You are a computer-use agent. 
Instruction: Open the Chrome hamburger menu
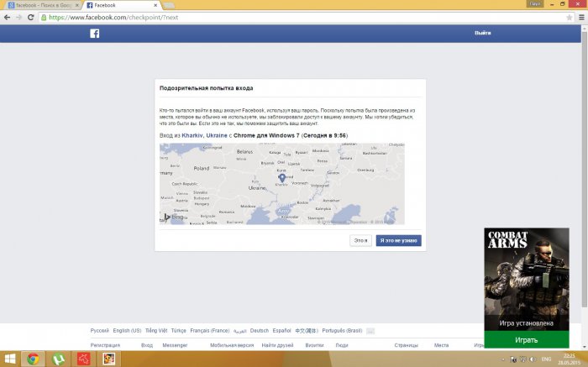pos(580,16)
